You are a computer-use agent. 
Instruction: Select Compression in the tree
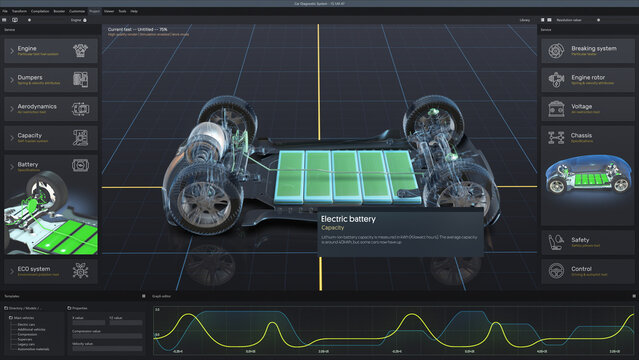click(x=27, y=334)
